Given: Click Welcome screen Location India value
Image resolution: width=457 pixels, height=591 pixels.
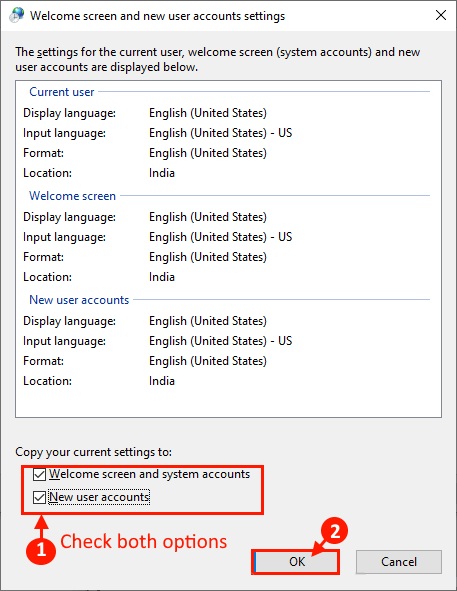Looking at the screenshot, I should [162, 277].
